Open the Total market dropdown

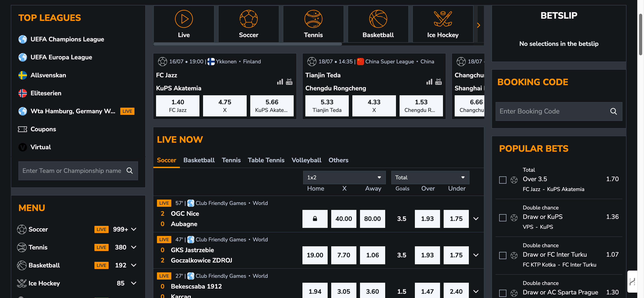(x=430, y=177)
